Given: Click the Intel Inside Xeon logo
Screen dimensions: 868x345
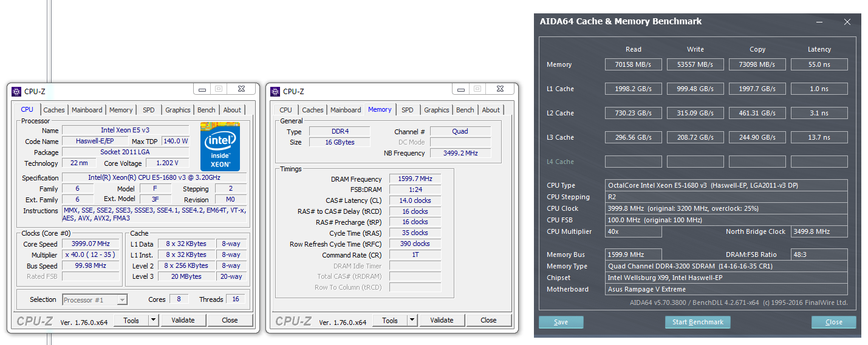Looking at the screenshot, I should [220, 146].
